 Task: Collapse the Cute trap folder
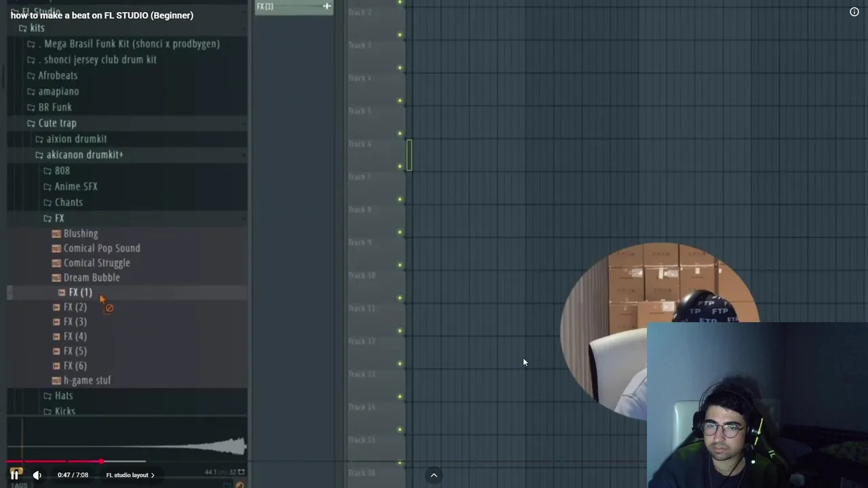point(127,123)
